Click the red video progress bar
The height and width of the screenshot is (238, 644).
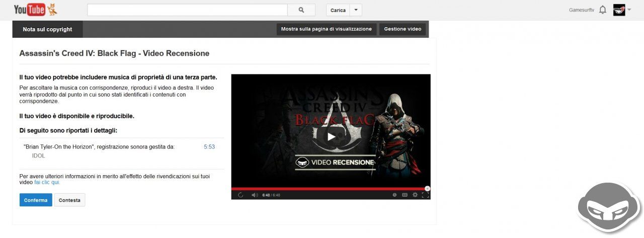(x=327, y=189)
